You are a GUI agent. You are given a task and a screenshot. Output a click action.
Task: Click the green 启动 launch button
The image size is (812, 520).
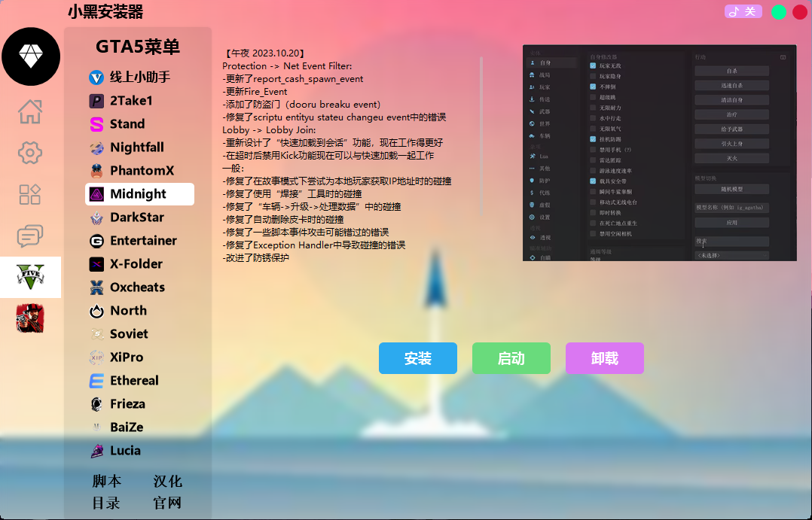(511, 358)
